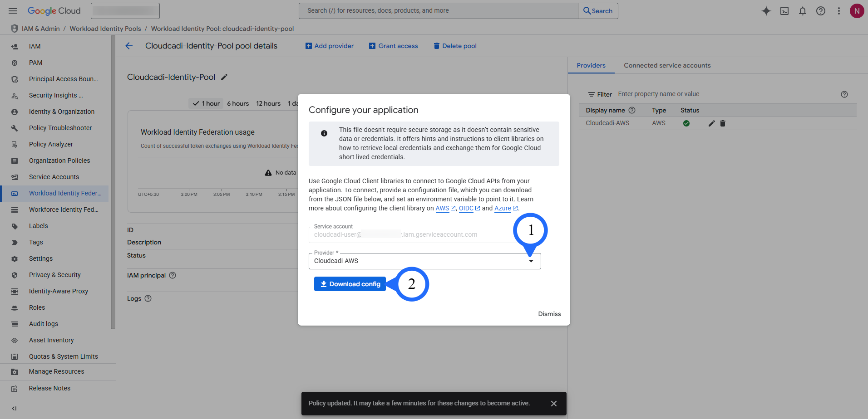Edit pool name using pencil icon
The width and height of the screenshot is (868, 419).
pos(224,77)
